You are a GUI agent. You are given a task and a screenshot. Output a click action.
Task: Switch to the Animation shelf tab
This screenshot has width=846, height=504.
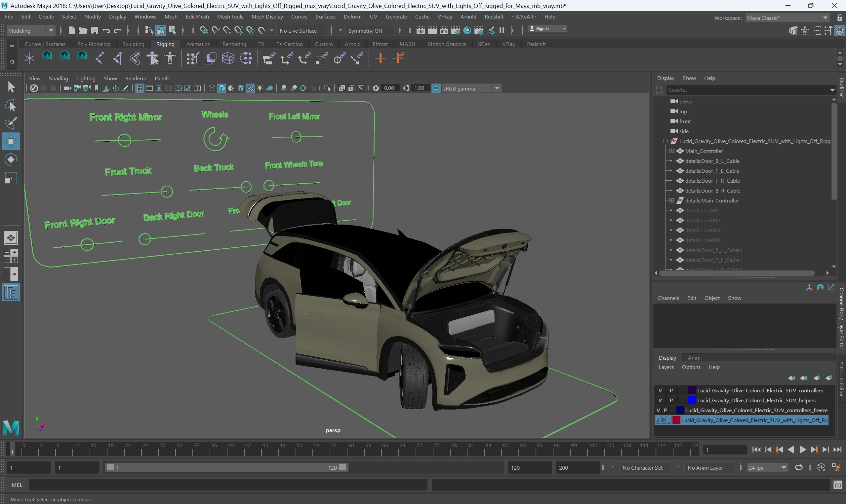tap(198, 44)
